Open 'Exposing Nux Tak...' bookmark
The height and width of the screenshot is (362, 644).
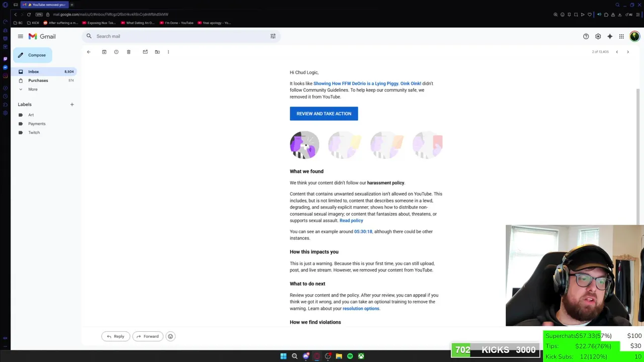99,23
